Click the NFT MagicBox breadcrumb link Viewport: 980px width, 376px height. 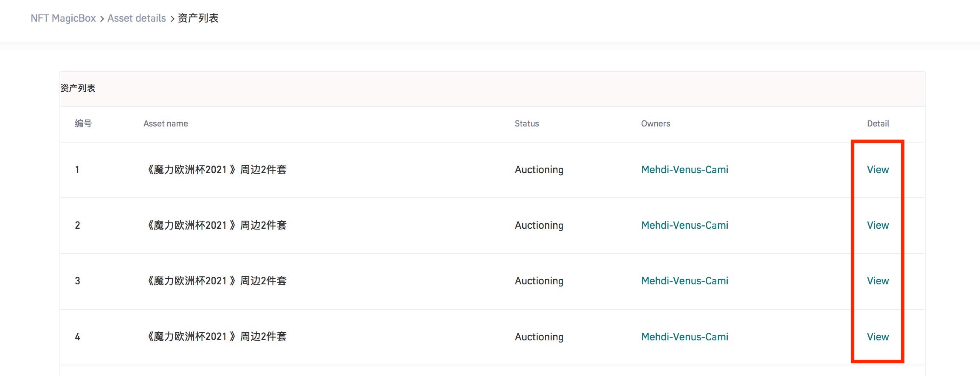point(63,18)
